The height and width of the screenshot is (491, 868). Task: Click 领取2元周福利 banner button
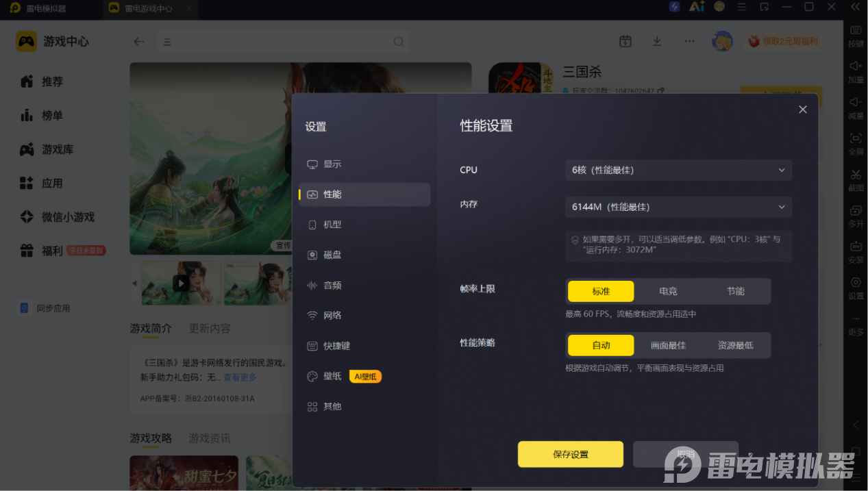point(782,41)
